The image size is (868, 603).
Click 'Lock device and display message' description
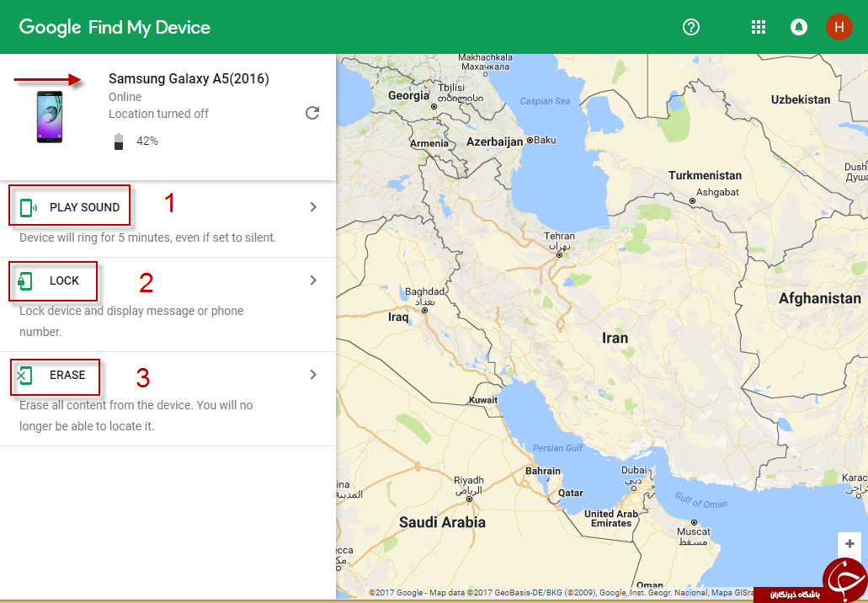point(131,321)
